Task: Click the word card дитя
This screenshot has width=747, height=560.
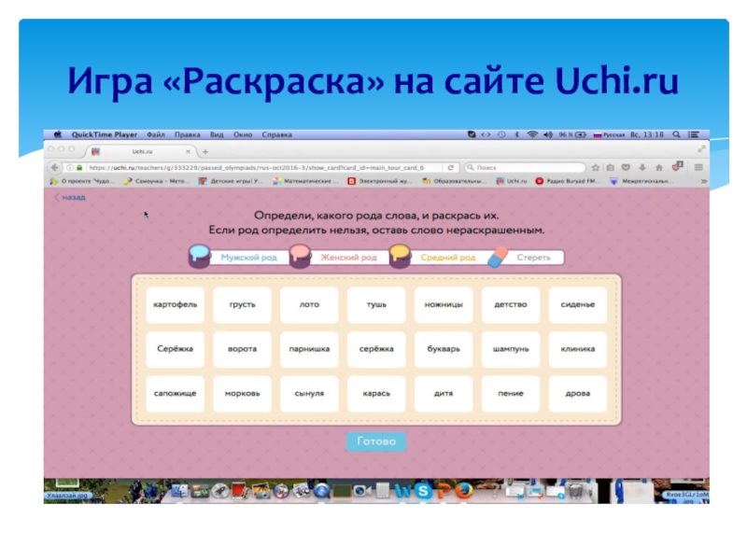Action: (x=444, y=393)
